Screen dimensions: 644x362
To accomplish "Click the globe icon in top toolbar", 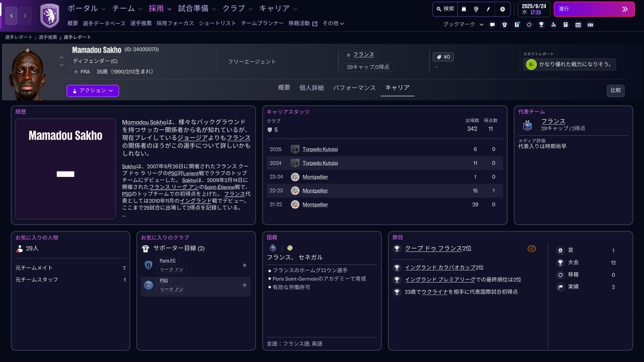I will 476,9.
